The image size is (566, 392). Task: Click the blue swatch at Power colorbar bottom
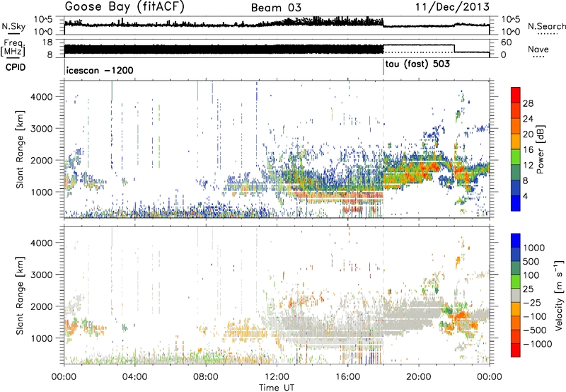pos(516,203)
